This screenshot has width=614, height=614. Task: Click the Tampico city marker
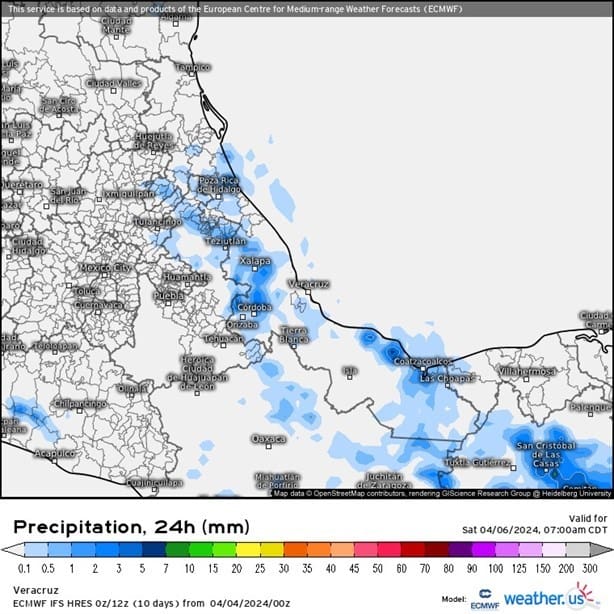point(192,74)
